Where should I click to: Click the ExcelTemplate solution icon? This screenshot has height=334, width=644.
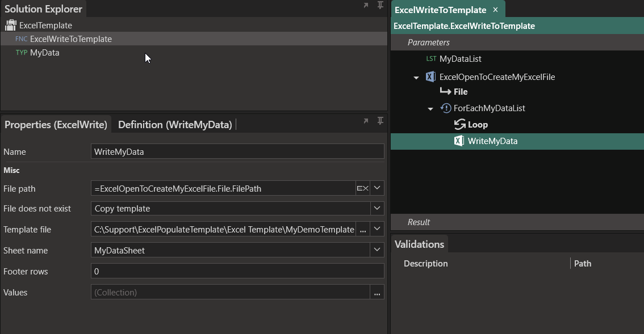(x=11, y=26)
